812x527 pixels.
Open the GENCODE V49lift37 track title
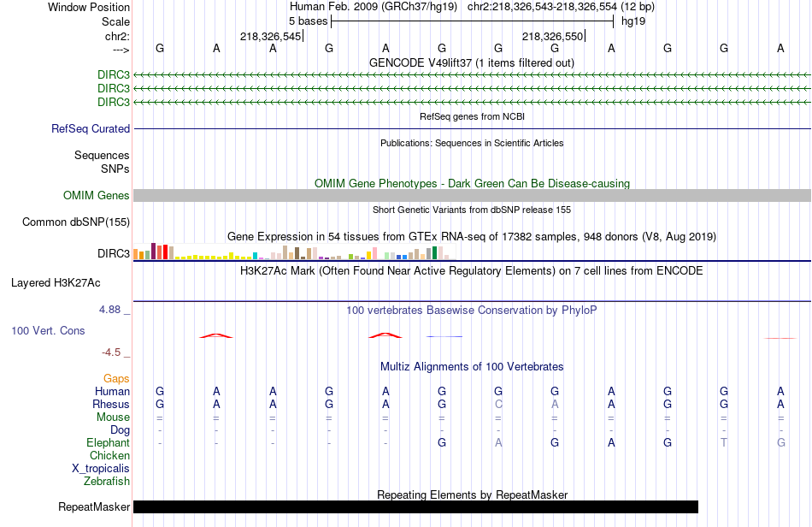pos(471,62)
